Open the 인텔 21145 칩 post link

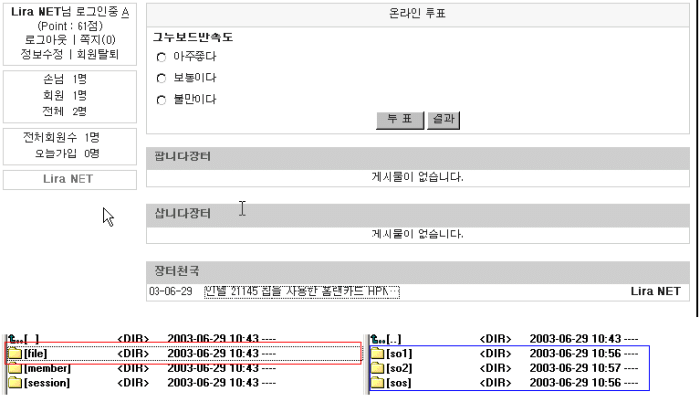302,292
